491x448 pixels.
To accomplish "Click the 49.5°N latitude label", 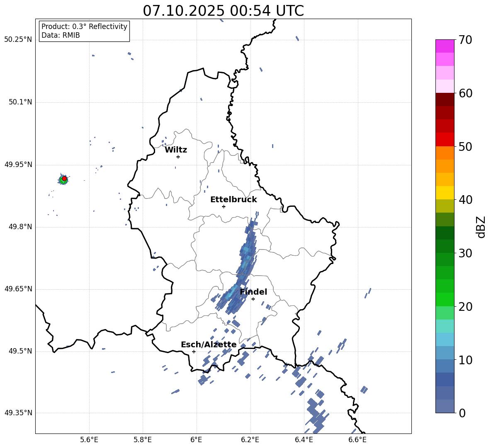I will tap(20, 351).
